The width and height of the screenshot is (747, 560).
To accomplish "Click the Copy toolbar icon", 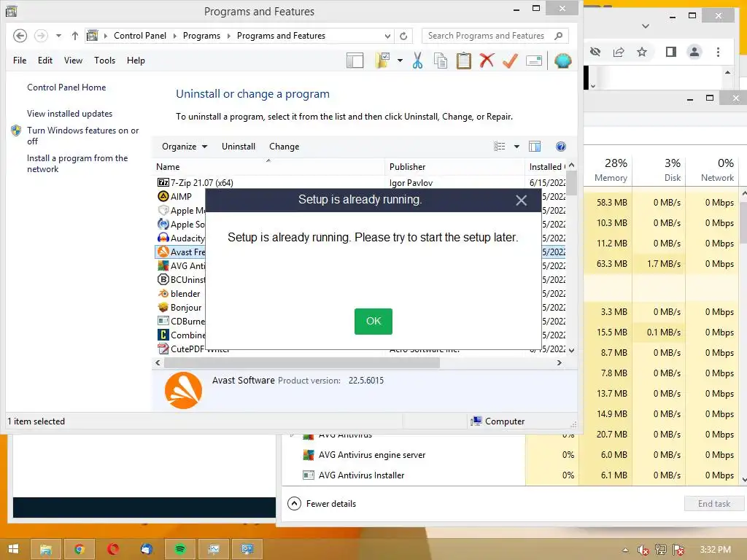I will [x=441, y=61].
